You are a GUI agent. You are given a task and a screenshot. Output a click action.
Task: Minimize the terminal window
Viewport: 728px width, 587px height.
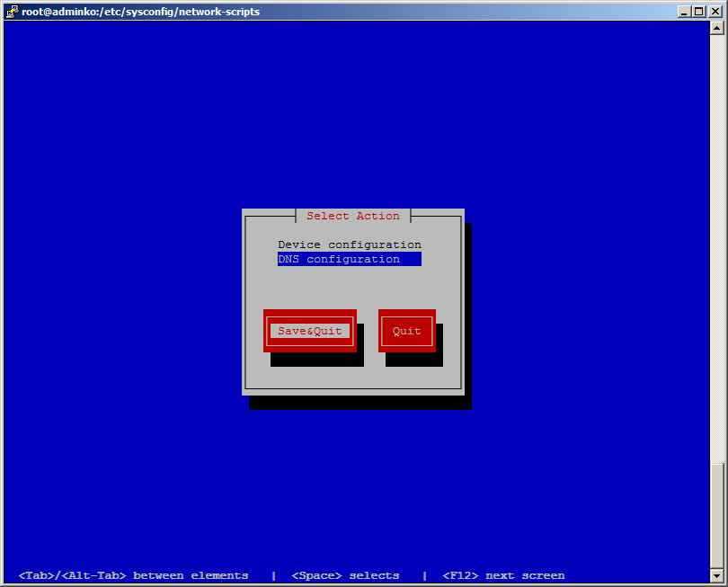(684, 12)
